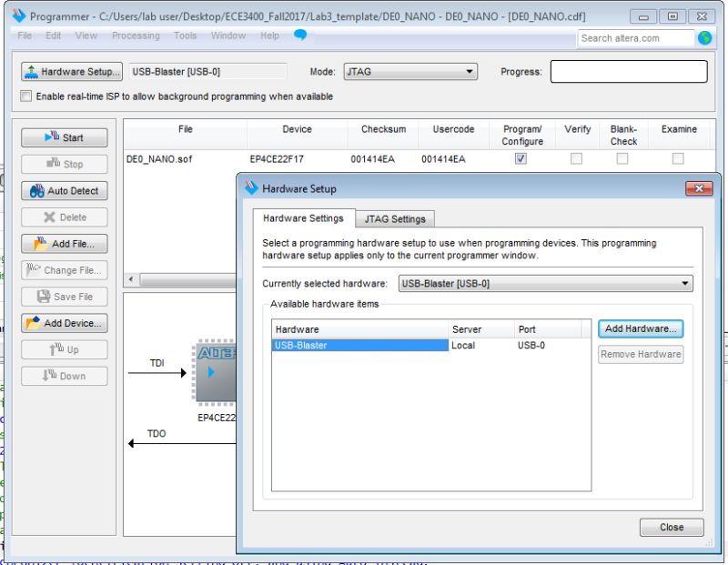Click the EP4CE22F17 device cell
The height and width of the screenshot is (565, 728).
pyautogui.click(x=277, y=159)
